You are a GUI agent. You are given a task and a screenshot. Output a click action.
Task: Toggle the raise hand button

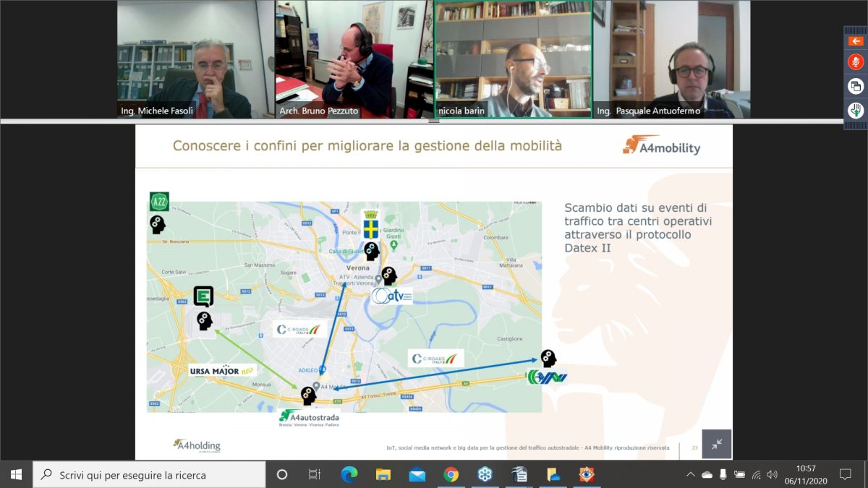(856, 111)
